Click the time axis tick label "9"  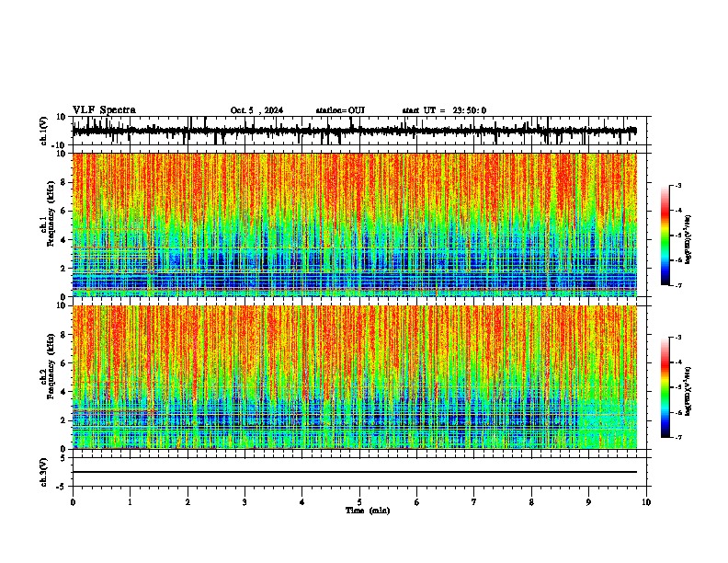[x=588, y=502]
